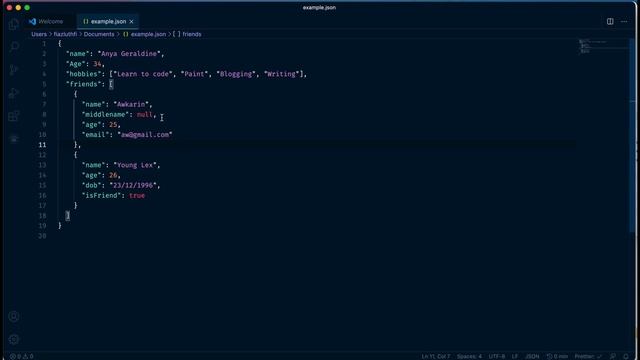Click the Prettier status bar item
Image resolution: width=640 pixels, height=360 pixels.
587,356
